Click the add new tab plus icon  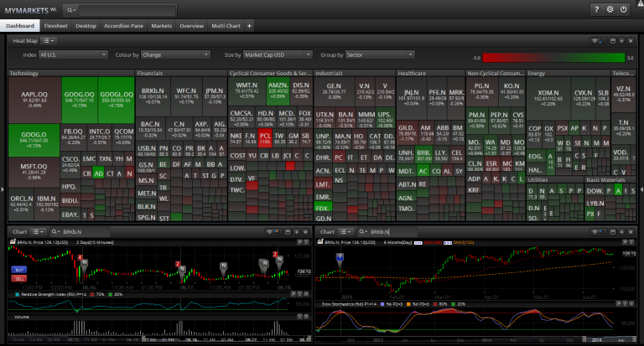(x=249, y=26)
